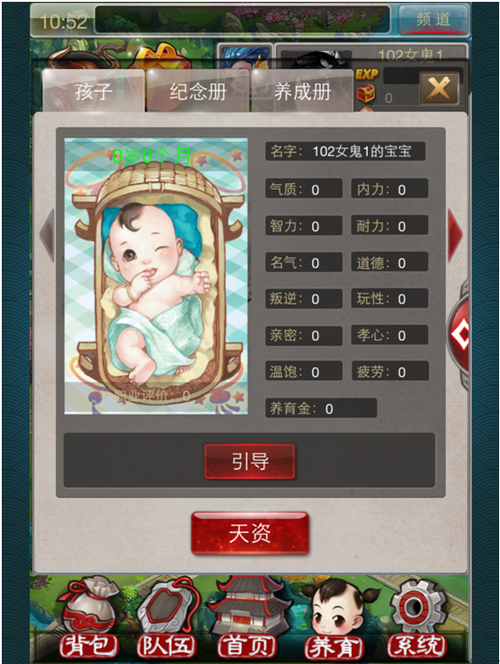Viewport: 500px width, 664px height.
Task: Click the 养育金 value field
Action: pyautogui.click(x=321, y=408)
